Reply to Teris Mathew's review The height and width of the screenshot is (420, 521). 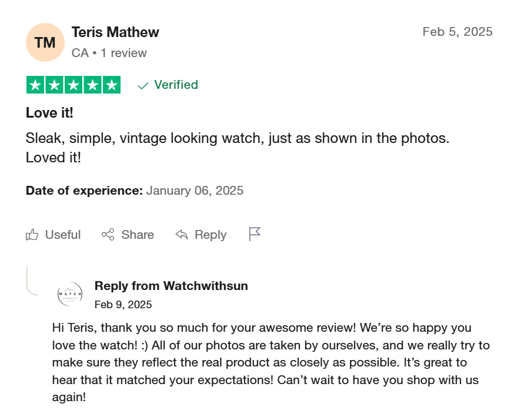[x=201, y=234]
